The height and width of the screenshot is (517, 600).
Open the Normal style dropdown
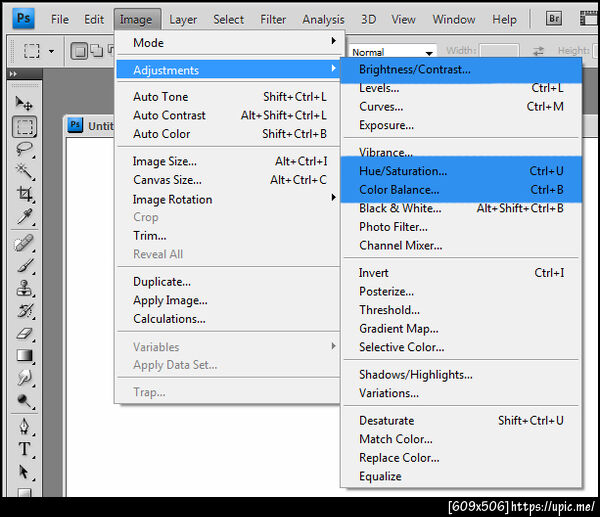click(393, 52)
